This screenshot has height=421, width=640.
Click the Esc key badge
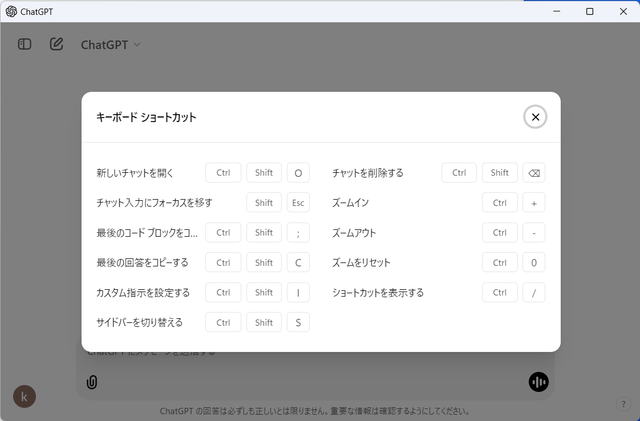[x=298, y=203]
